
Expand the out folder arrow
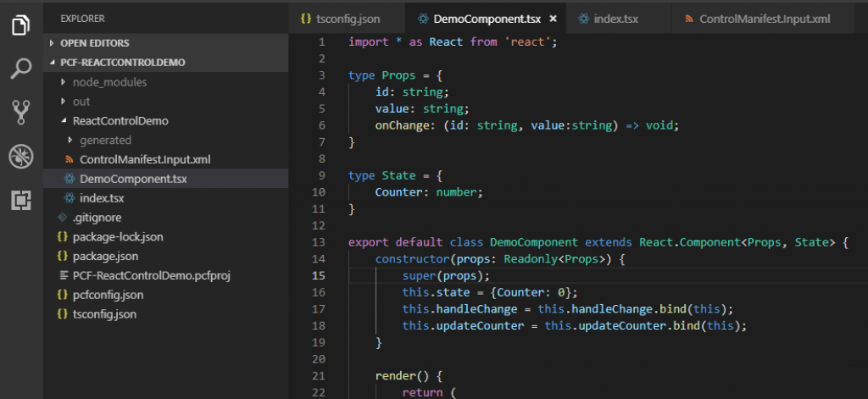(63, 102)
